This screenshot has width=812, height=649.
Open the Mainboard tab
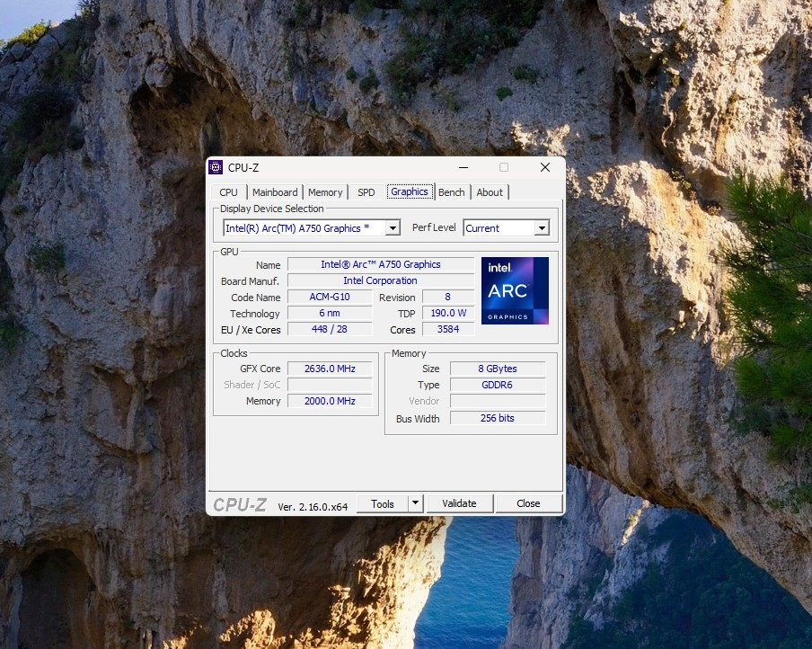[275, 192]
